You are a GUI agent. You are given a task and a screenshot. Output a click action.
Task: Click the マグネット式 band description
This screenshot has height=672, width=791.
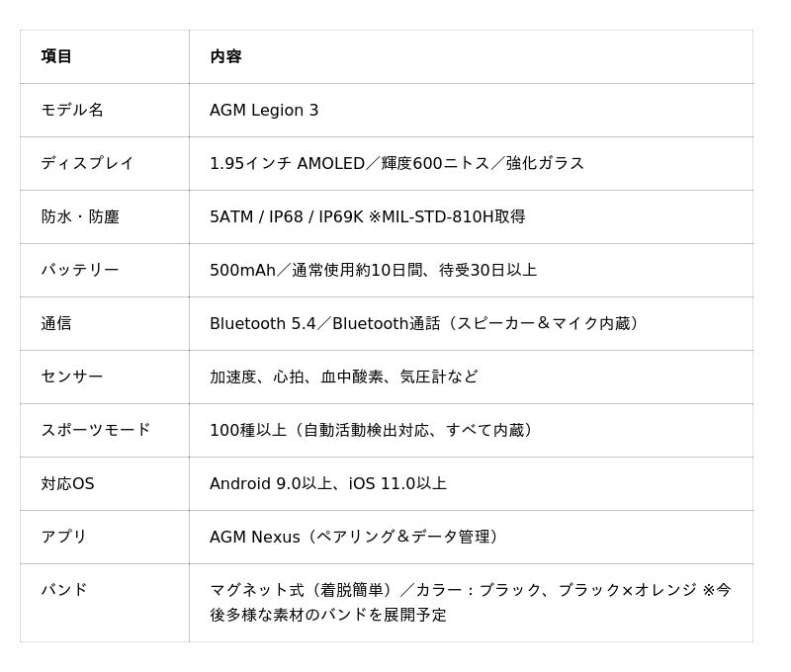tap(470, 602)
